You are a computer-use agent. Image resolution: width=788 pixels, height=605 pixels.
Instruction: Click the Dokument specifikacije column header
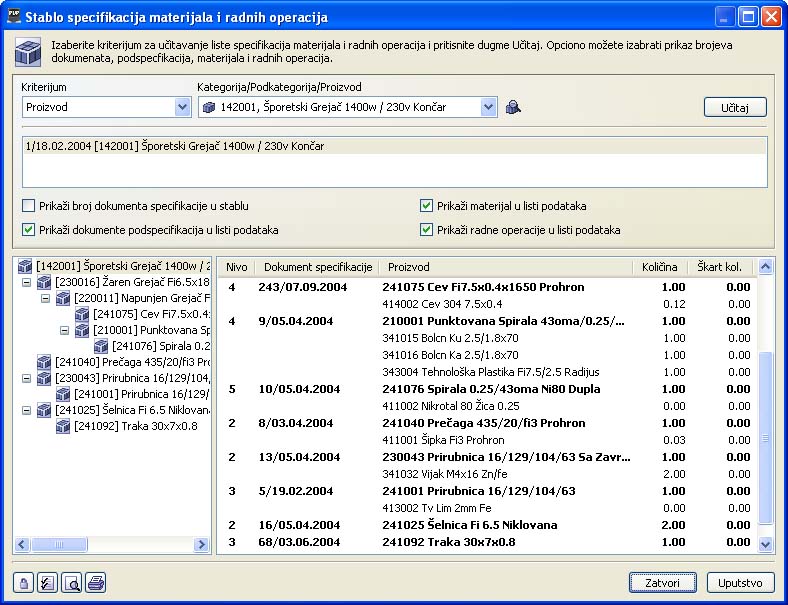[x=318, y=267]
